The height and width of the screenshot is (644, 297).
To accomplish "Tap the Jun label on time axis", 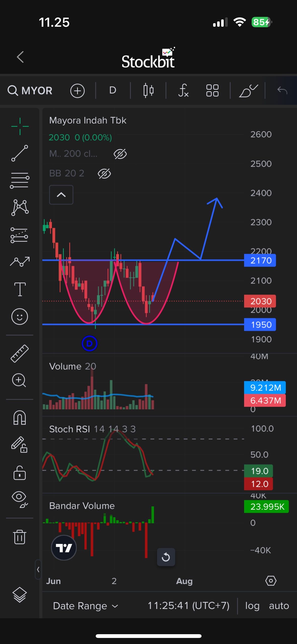I will point(53,581).
